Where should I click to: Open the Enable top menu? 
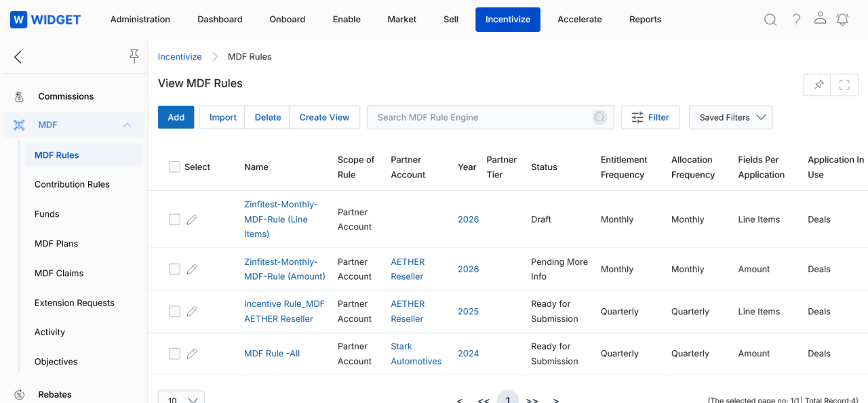347,20
